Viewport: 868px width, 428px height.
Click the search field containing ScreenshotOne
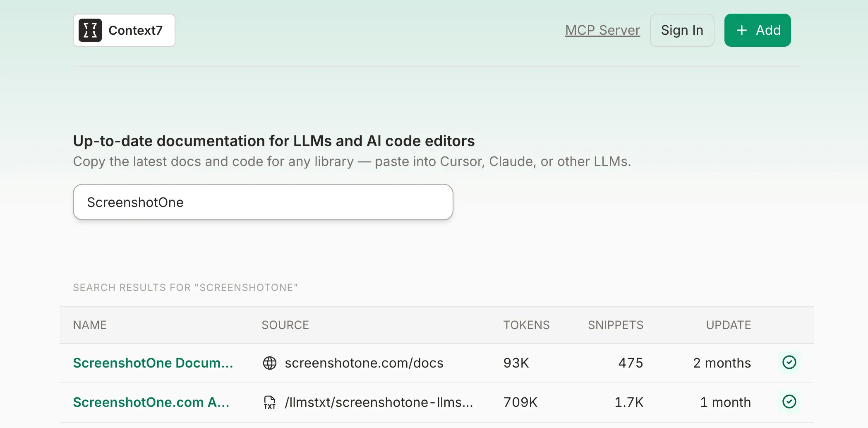[263, 202]
